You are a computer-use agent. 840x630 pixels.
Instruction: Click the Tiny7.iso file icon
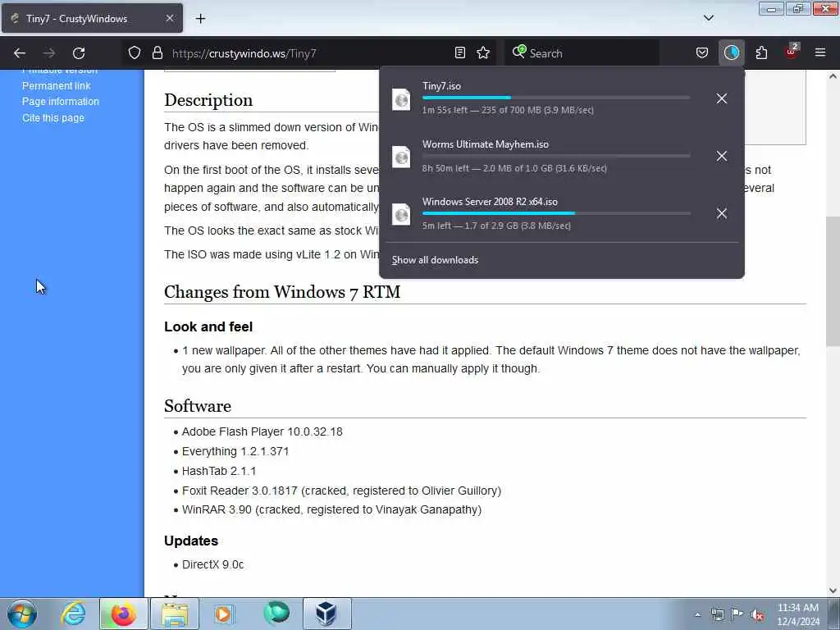401,99
